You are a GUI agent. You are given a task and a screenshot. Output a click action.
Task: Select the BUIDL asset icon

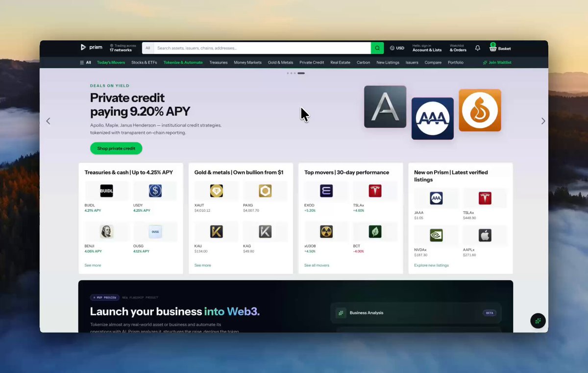tap(107, 191)
